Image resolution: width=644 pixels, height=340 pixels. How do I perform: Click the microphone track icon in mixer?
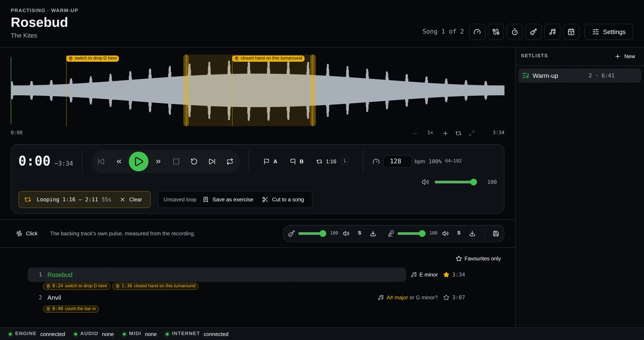(x=391, y=234)
